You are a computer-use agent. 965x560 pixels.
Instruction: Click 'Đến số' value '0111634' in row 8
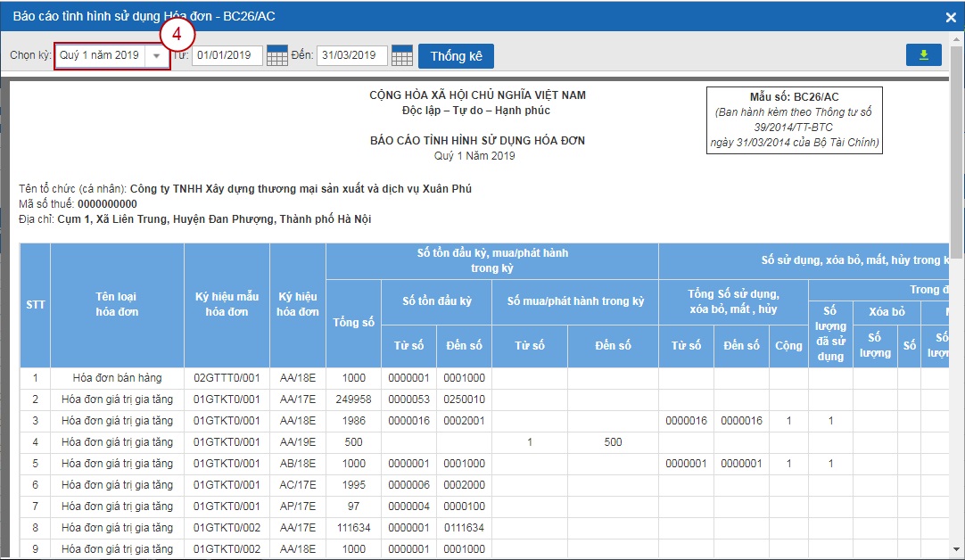[x=464, y=528]
